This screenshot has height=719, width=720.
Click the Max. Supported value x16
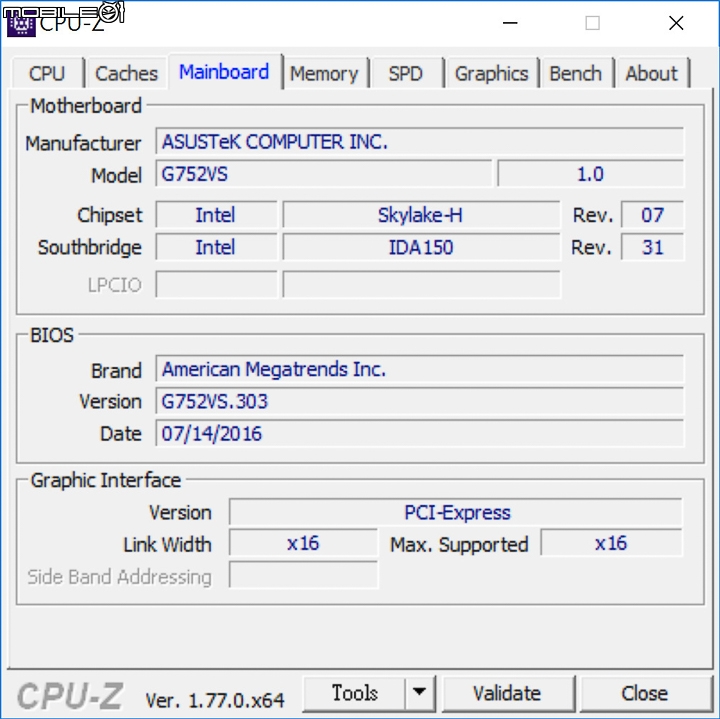tap(612, 543)
